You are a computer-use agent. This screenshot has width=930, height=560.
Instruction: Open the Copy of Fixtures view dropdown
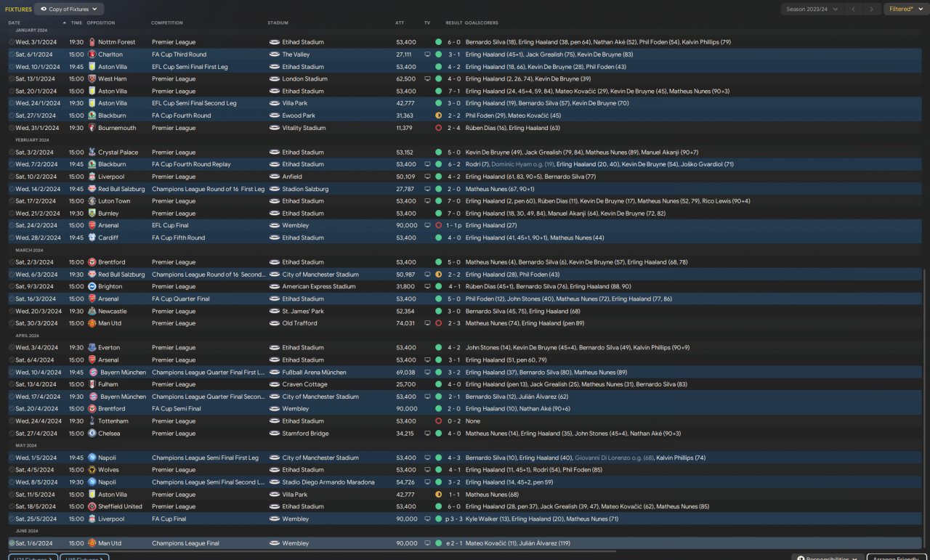tap(69, 9)
